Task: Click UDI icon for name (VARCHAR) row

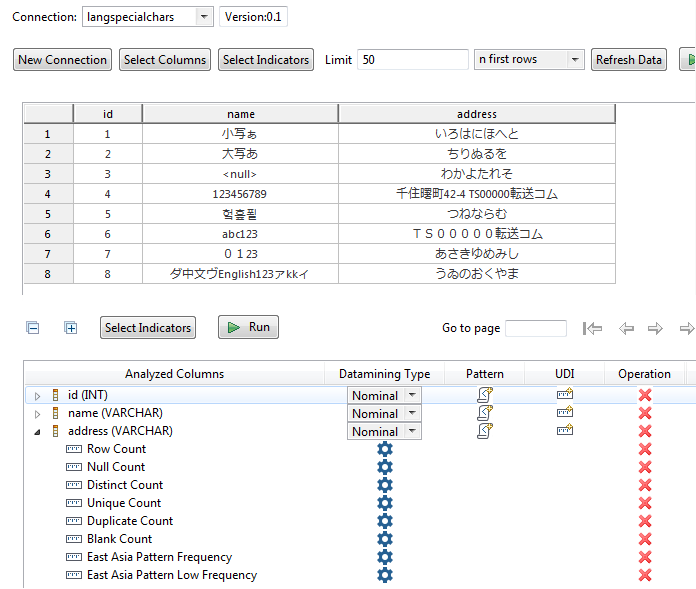Action: [565, 413]
